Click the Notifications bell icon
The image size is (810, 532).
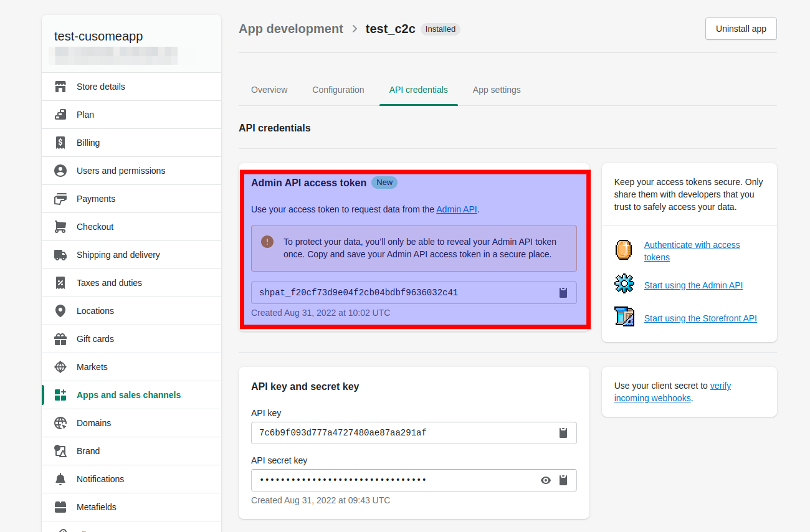(60, 479)
